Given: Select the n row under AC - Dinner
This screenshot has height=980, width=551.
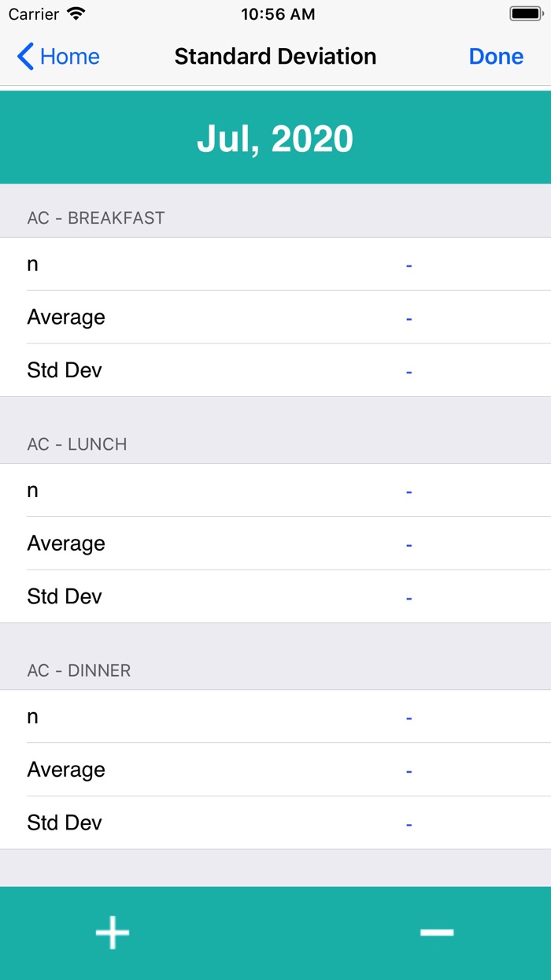Looking at the screenshot, I should (275, 717).
